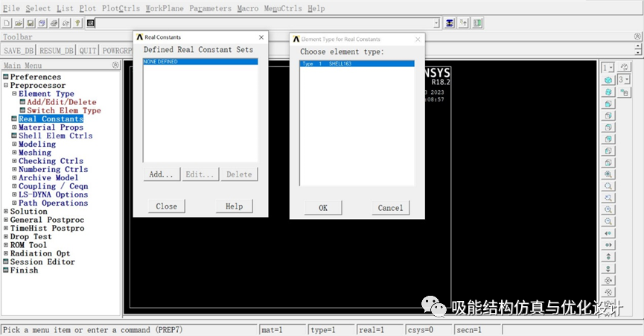Open Add/Edit/Delete under Element Type
The height and width of the screenshot is (336, 644).
[x=62, y=102]
